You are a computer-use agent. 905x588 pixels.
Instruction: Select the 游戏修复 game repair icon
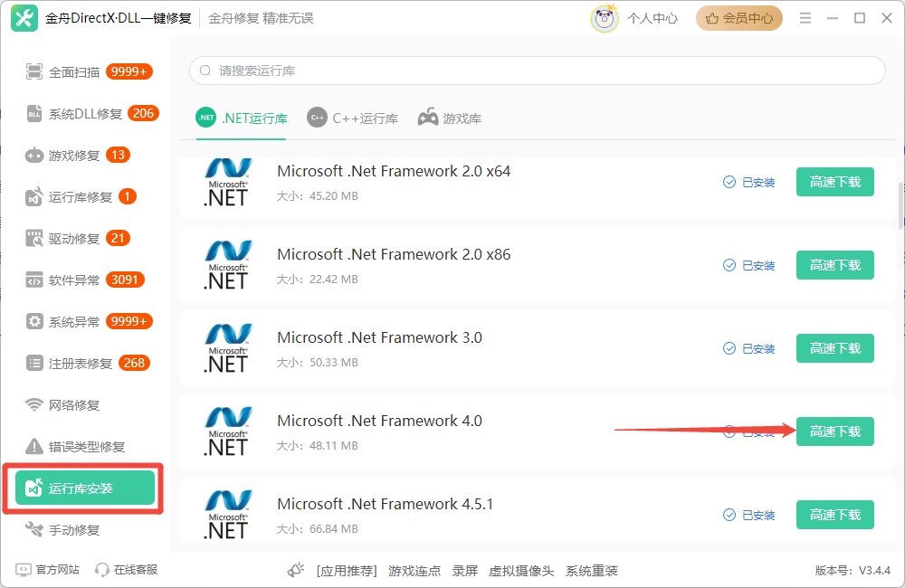click(x=34, y=154)
